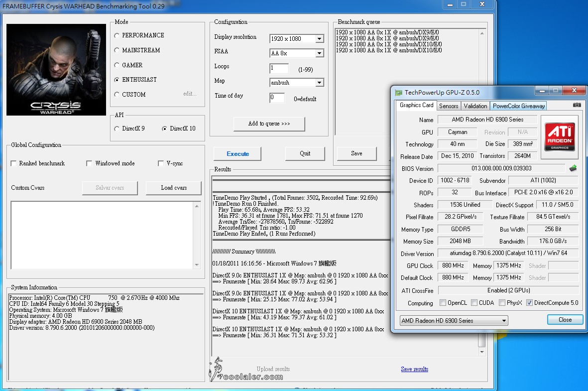The width and height of the screenshot is (588, 391).
Task: Click Salvar cvars button
Action: pos(110,188)
